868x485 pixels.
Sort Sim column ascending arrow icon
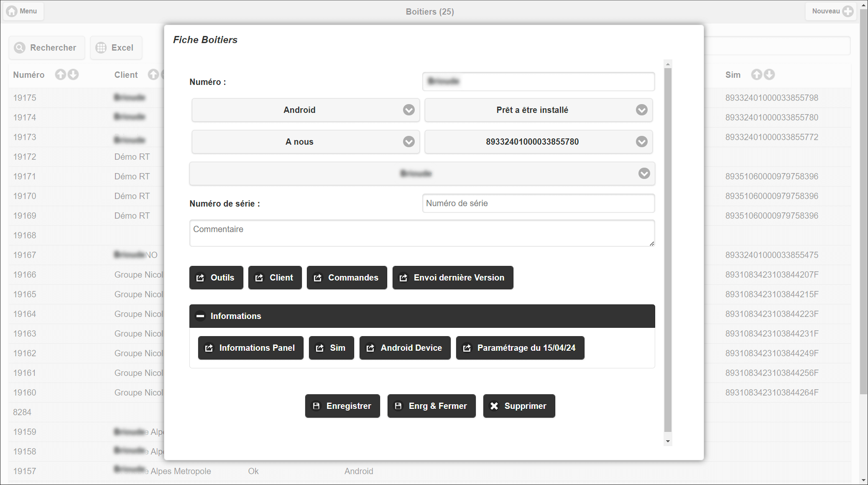pyautogui.click(x=756, y=74)
